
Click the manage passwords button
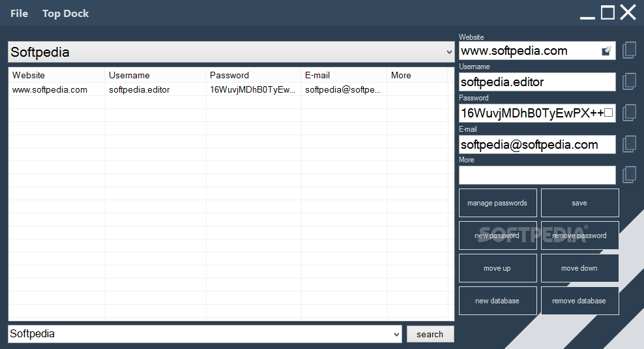[497, 203]
